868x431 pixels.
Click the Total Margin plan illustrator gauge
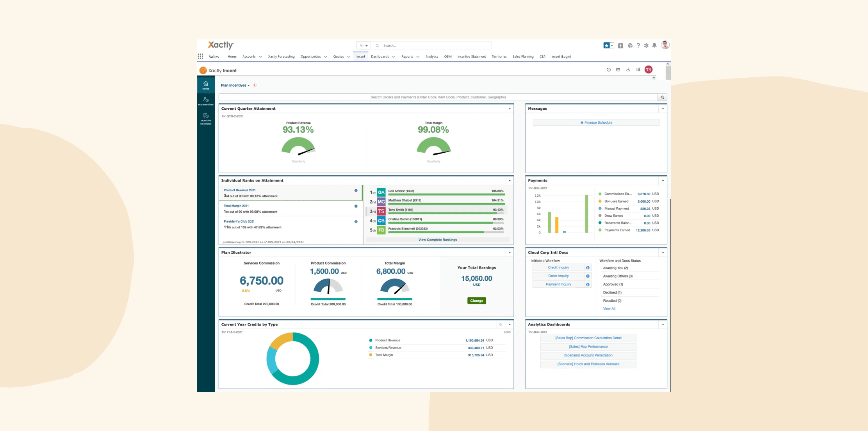[x=395, y=286]
